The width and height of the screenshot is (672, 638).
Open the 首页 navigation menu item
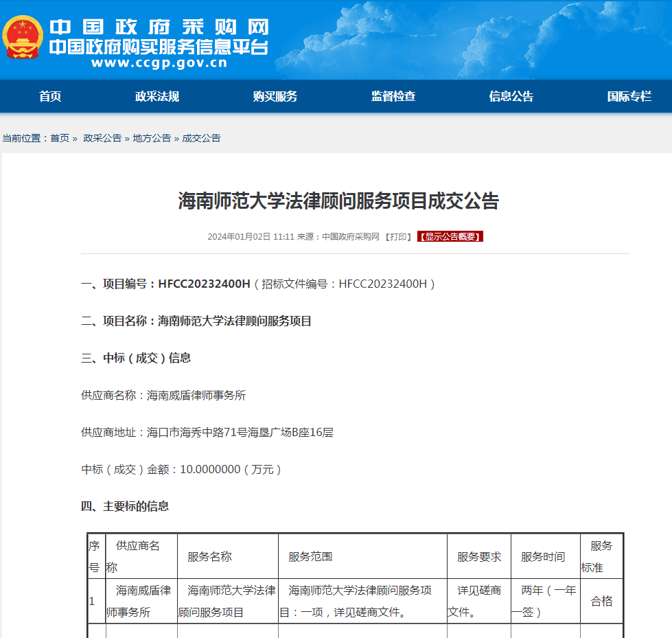[50, 96]
